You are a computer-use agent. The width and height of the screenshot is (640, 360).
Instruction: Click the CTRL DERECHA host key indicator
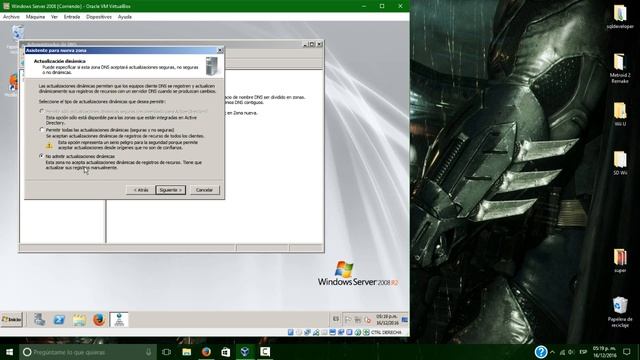(x=386, y=332)
